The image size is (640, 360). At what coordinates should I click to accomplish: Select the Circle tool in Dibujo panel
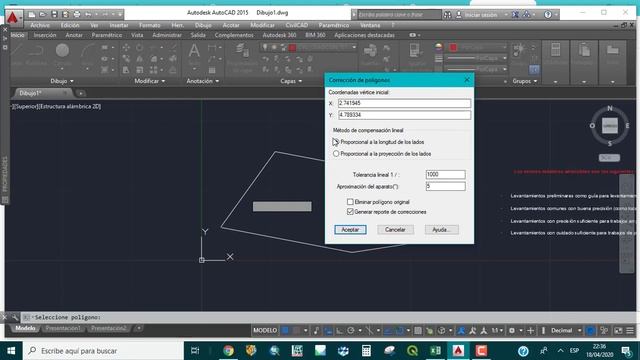point(62,51)
